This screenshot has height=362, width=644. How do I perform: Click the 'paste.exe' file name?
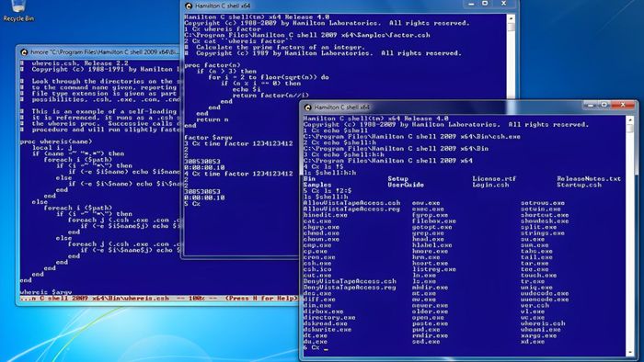point(430,323)
